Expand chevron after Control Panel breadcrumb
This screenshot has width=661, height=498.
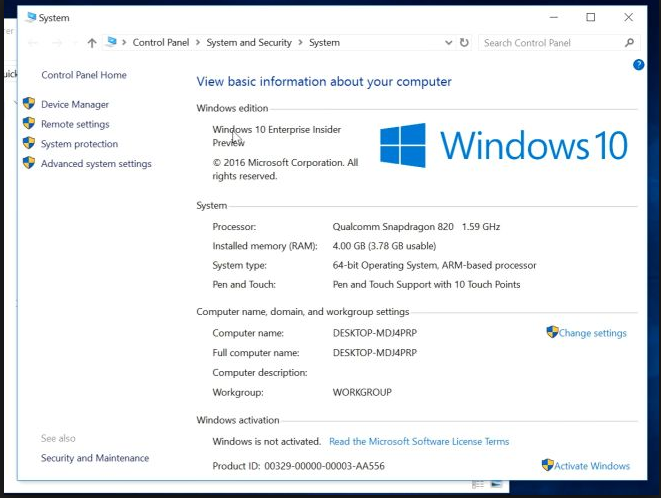[198, 43]
